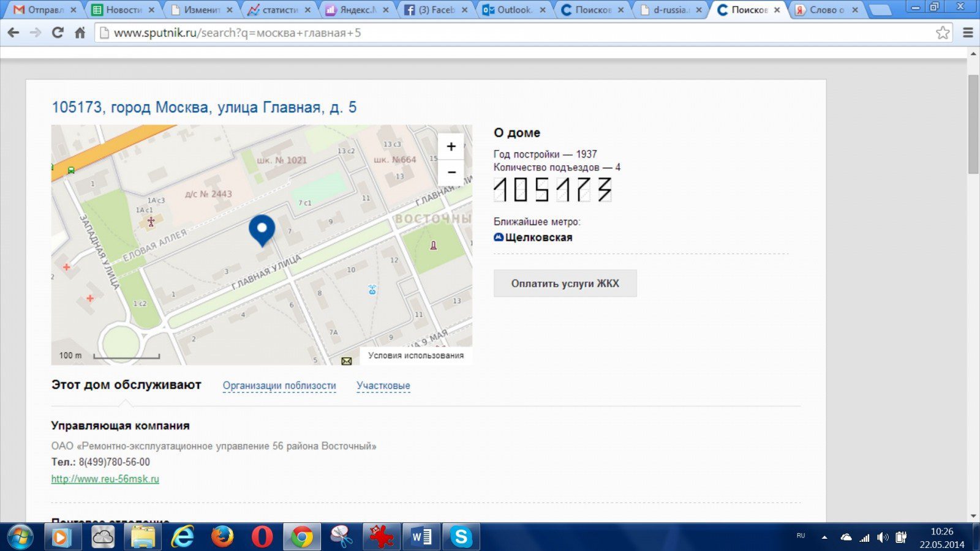This screenshot has width=980, height=551.
Task: Click the green bus stop icon on map
Action: pos(71,170)
